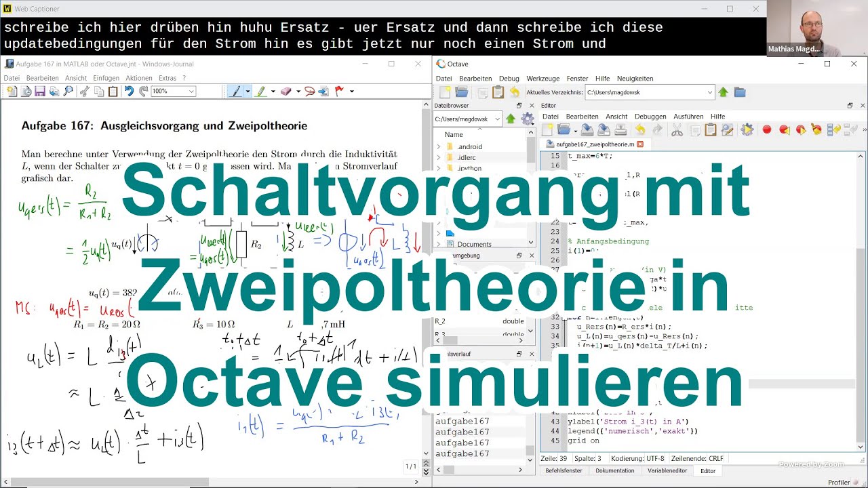
Task: Click the red Flag tool in Journal
Action: [340, 91]
